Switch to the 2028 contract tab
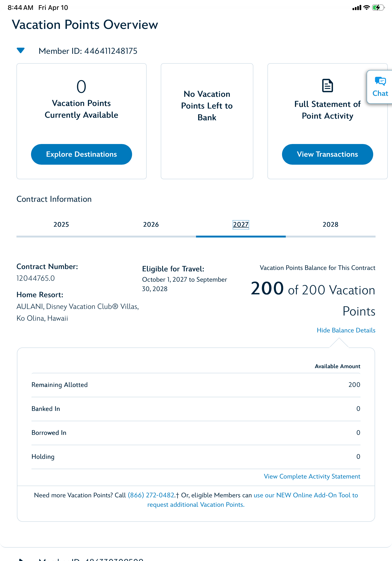The width and height of the screenshot is (392, 561). click(330, 224)
